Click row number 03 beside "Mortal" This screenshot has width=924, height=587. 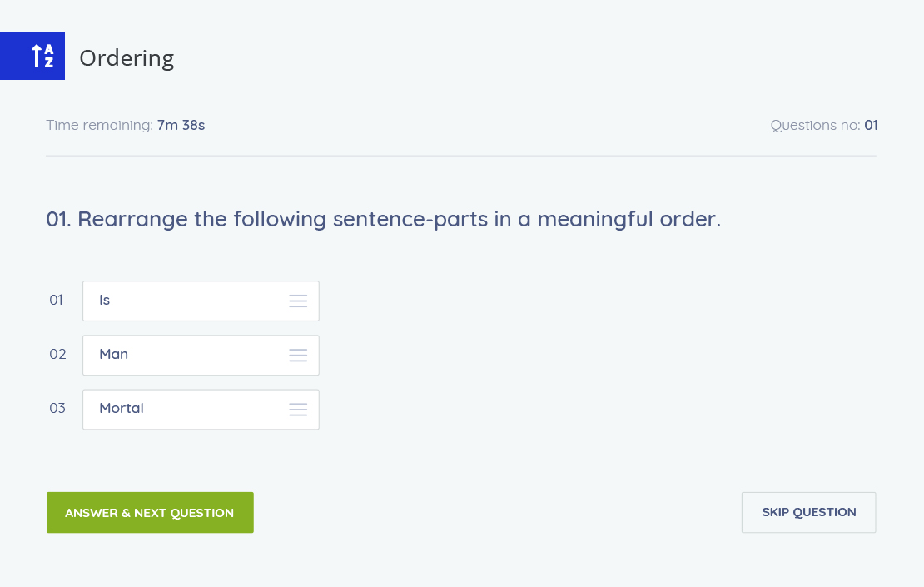click(x=57, y=409)
